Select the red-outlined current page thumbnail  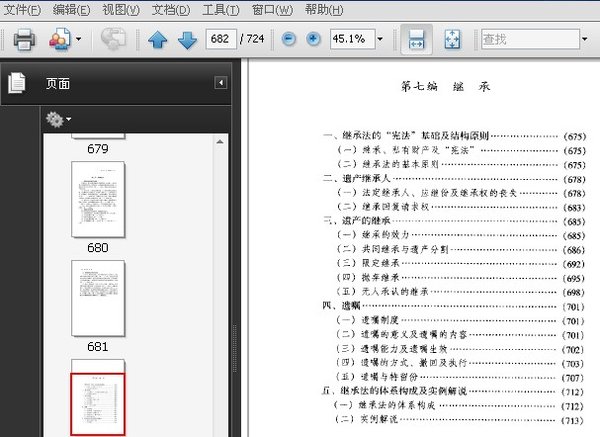pyautogui.click(x=98, y=404)
